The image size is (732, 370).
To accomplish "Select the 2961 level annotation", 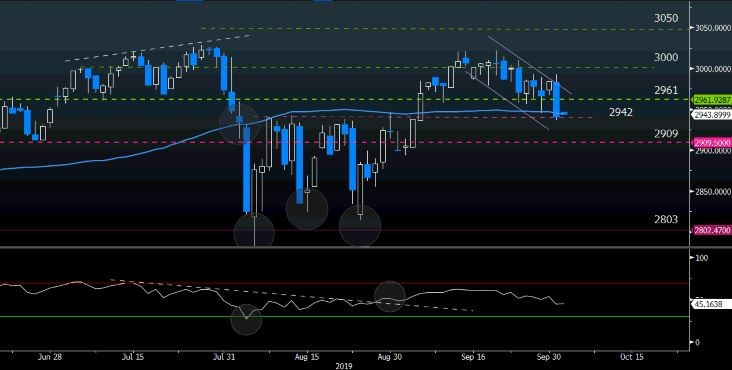I will tap(666, 90).
